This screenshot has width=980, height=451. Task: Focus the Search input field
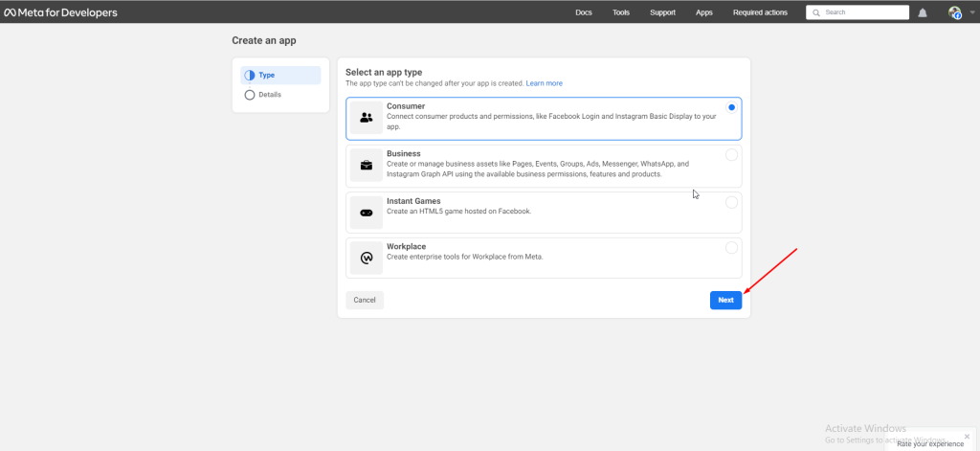click(x=857, y=12)
